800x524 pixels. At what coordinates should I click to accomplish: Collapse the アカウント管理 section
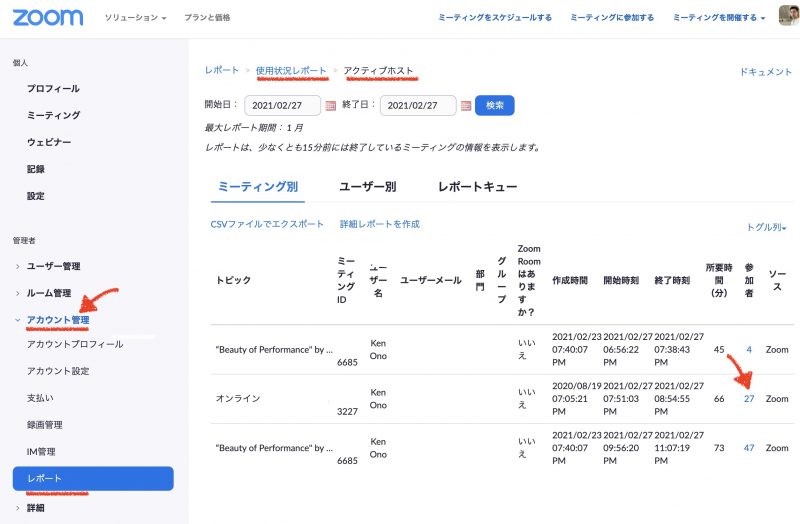click(58, 320)
